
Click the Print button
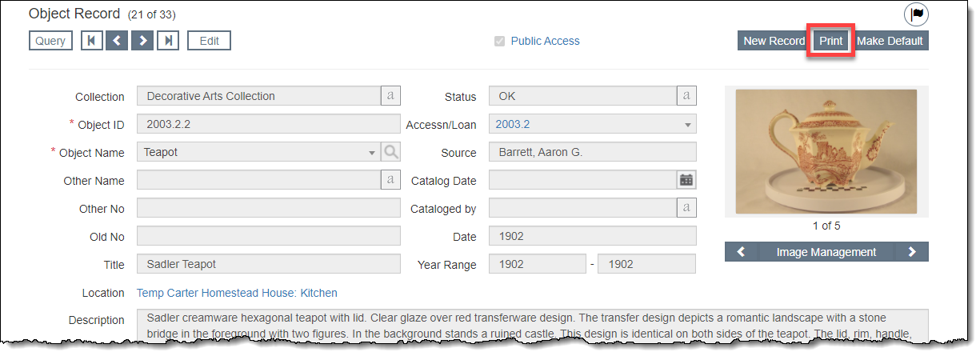click(x=831, y=41)
